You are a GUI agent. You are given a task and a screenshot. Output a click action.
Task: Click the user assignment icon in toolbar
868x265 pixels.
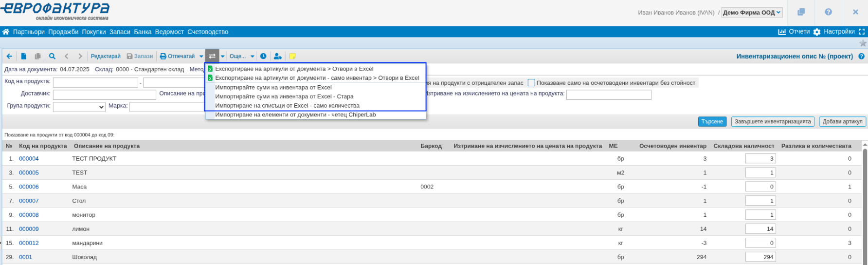coord(277,56)
